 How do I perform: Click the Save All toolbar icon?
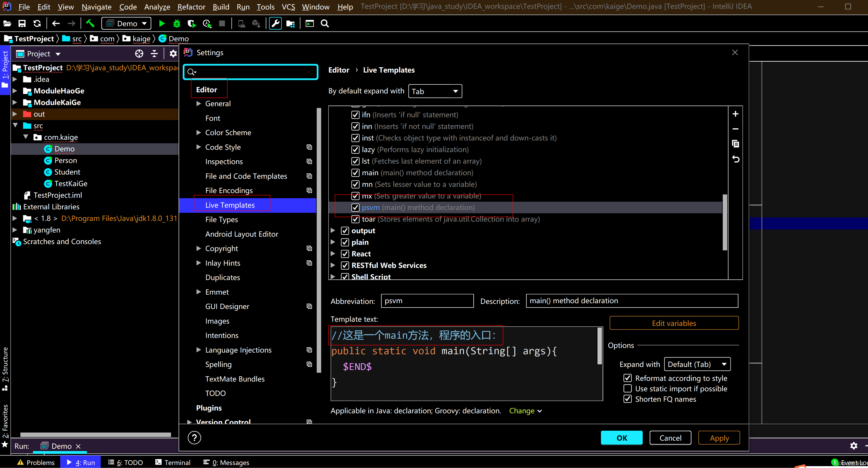click(x=22, y=24)
